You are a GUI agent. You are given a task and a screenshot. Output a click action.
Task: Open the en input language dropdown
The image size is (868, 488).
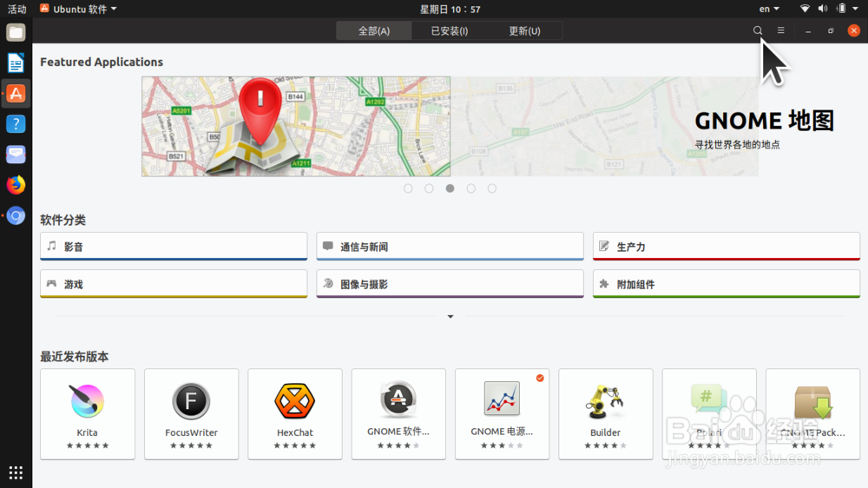[x=769, y=9]
